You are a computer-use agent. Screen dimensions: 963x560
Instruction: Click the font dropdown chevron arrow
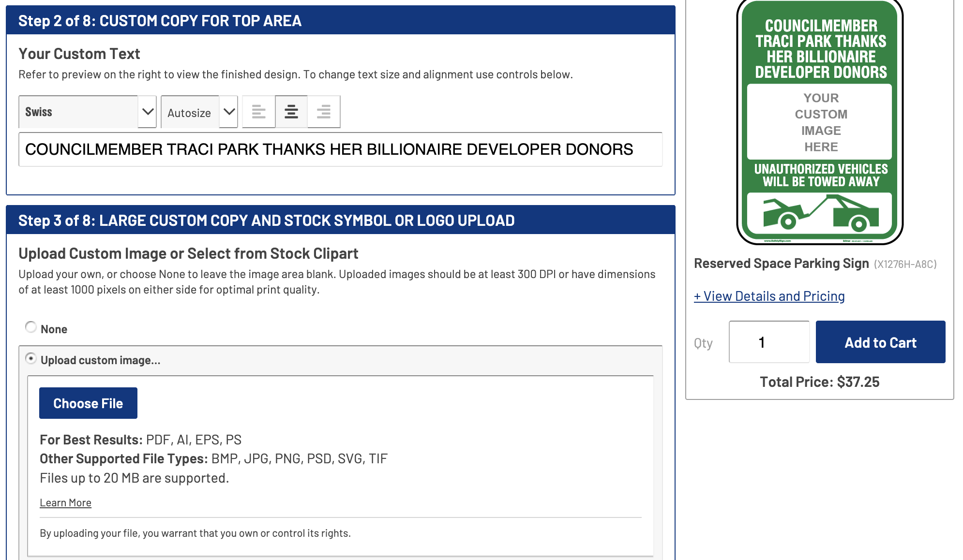148,112
